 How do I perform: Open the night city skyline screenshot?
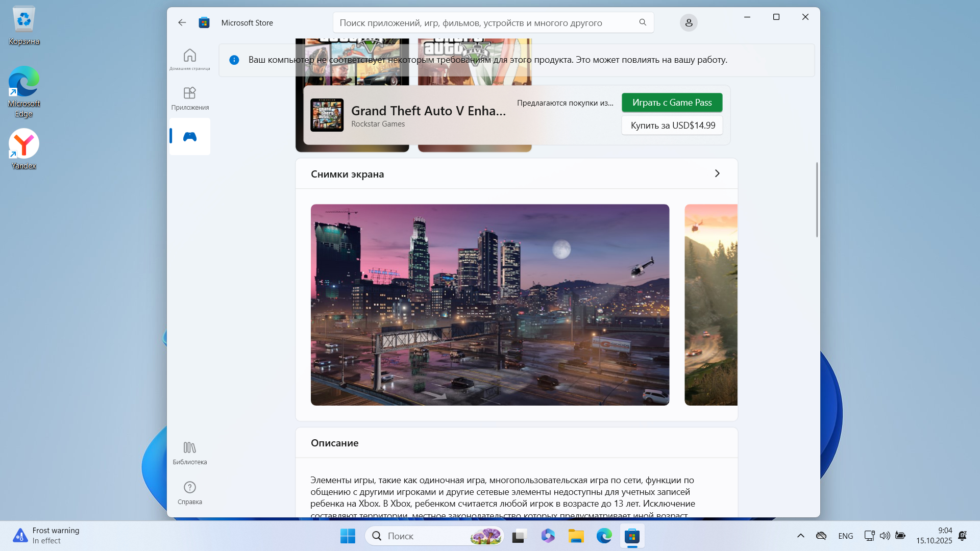[x=489, y=305]
